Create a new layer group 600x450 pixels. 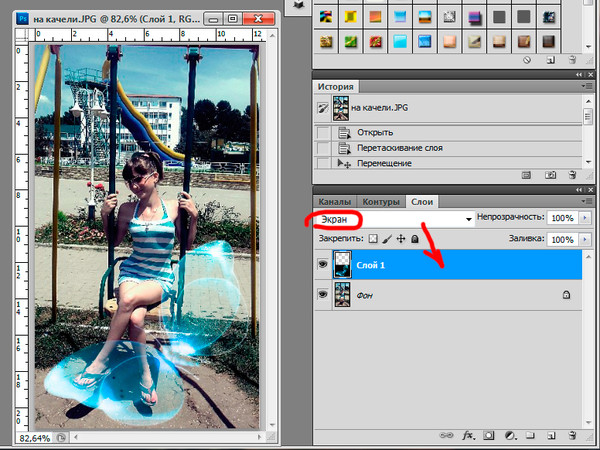(530, 435)
